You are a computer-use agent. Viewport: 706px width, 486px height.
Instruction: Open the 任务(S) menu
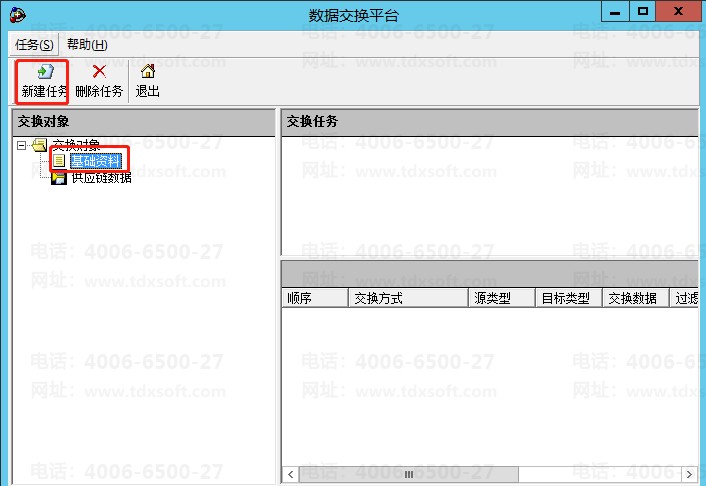coord(34,45)
